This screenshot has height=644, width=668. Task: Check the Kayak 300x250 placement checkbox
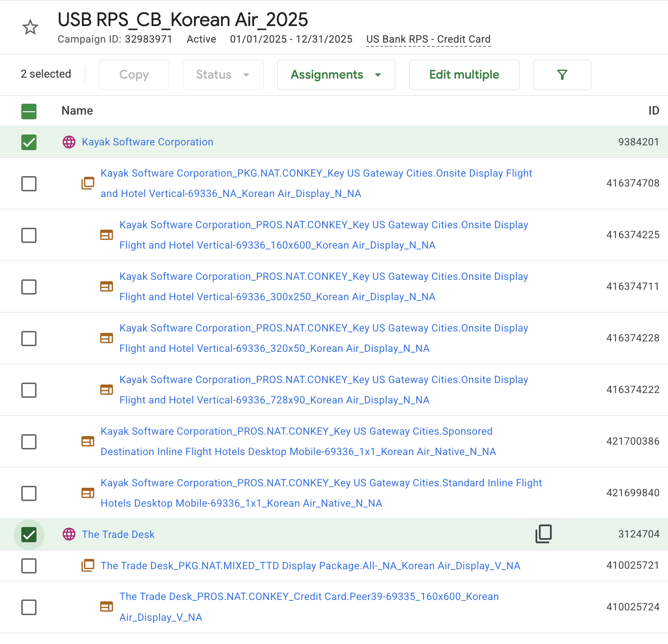tap(29, 287)
